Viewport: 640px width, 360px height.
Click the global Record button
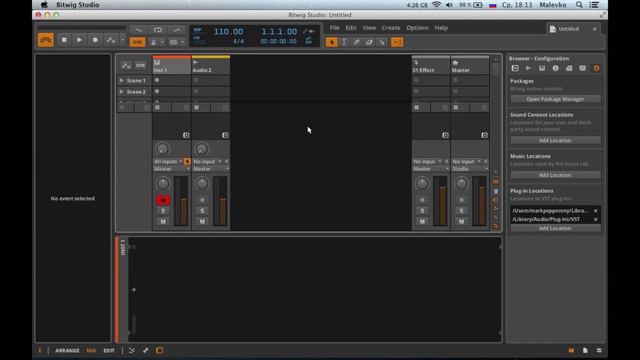95,40
